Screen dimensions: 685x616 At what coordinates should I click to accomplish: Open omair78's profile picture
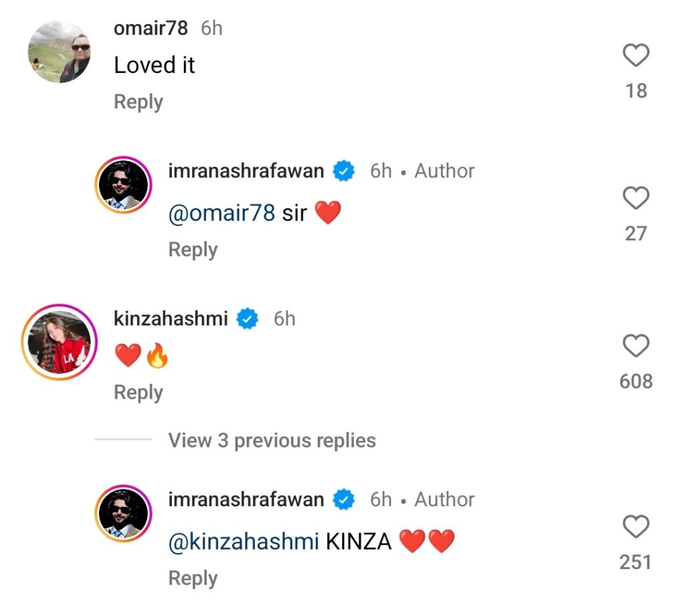pyautogui.click(x=60, y=52)
